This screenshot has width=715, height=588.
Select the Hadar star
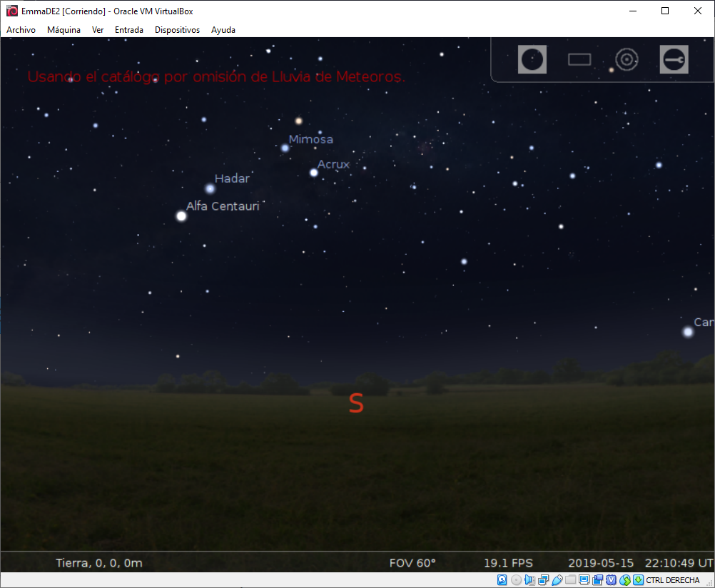tap(210, 189)
